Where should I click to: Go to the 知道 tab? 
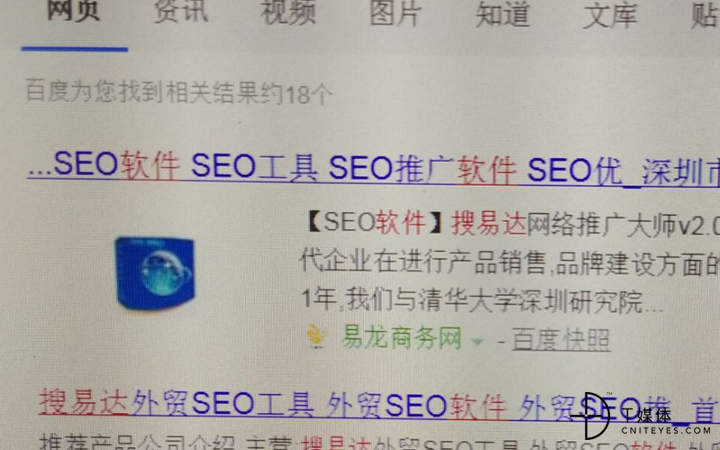(x=503, y=14)
